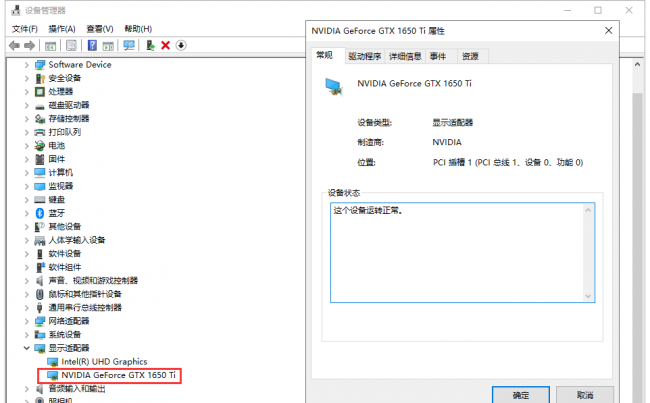Expand the 打印队列 node

pos(27,133)
